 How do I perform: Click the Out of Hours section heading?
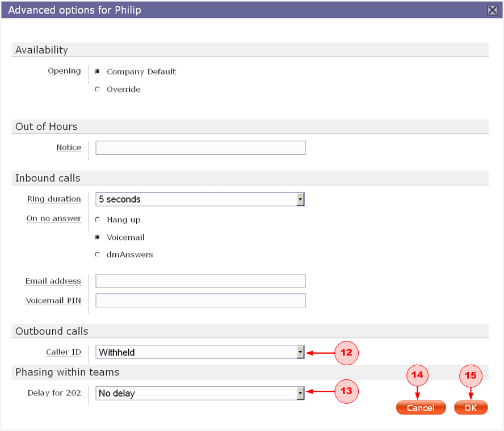47,126
